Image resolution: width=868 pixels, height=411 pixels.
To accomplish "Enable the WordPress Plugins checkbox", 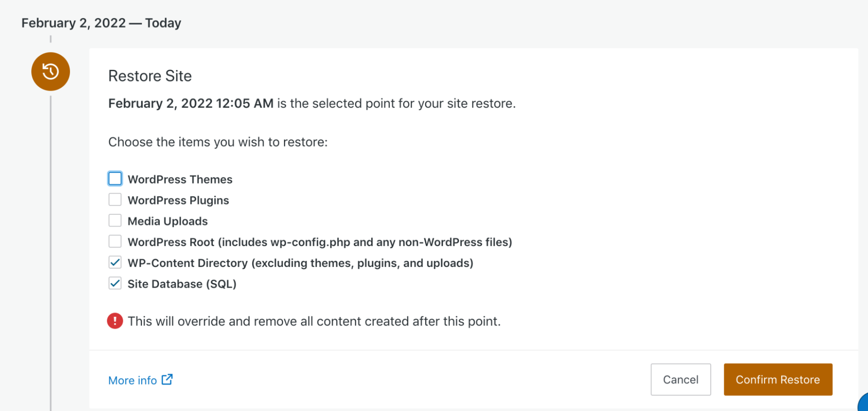I will [x=115, y=200].
